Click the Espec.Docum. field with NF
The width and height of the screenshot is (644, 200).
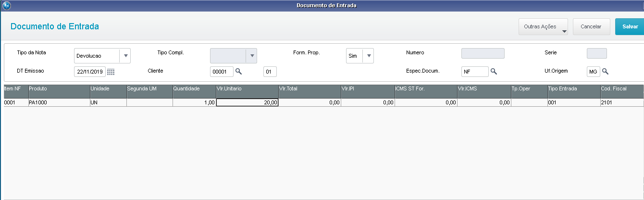tap(475, 72)
